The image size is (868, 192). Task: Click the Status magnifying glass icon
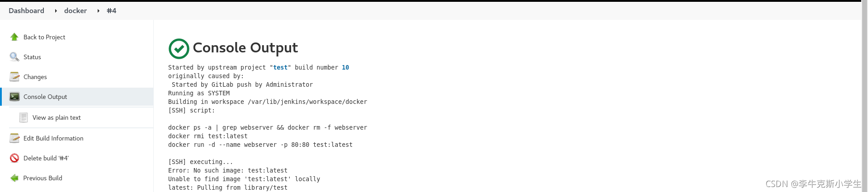(14, 57)
